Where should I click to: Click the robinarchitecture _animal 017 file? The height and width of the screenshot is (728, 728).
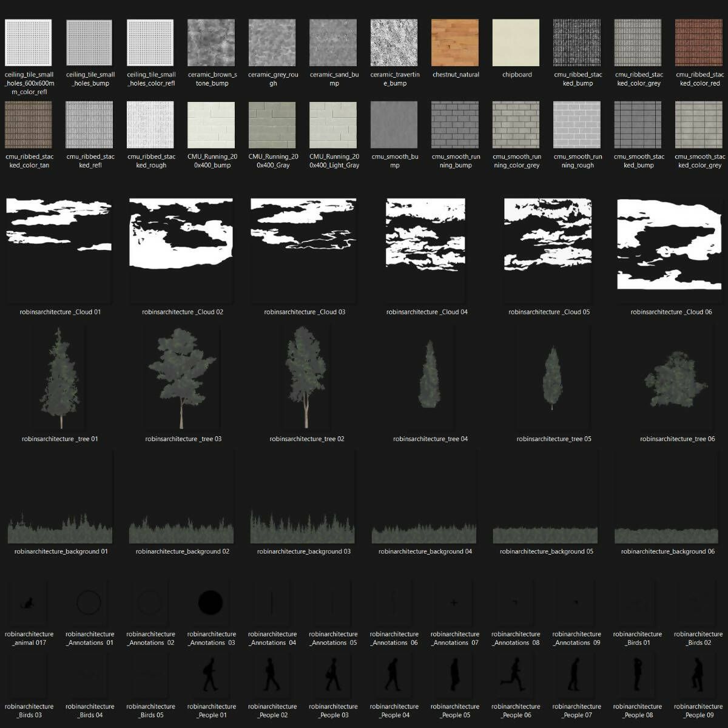[28, 603]
